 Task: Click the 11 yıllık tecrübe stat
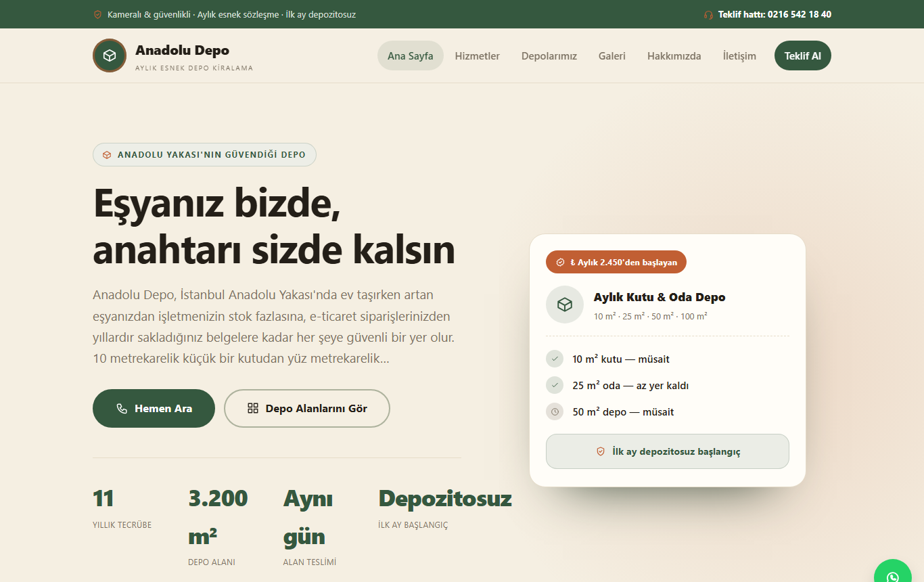[122, 508]
